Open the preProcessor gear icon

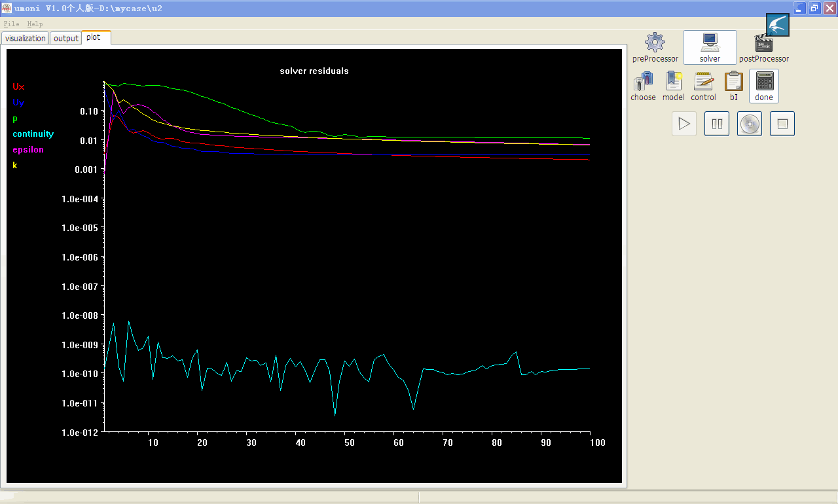pos(655,43)
